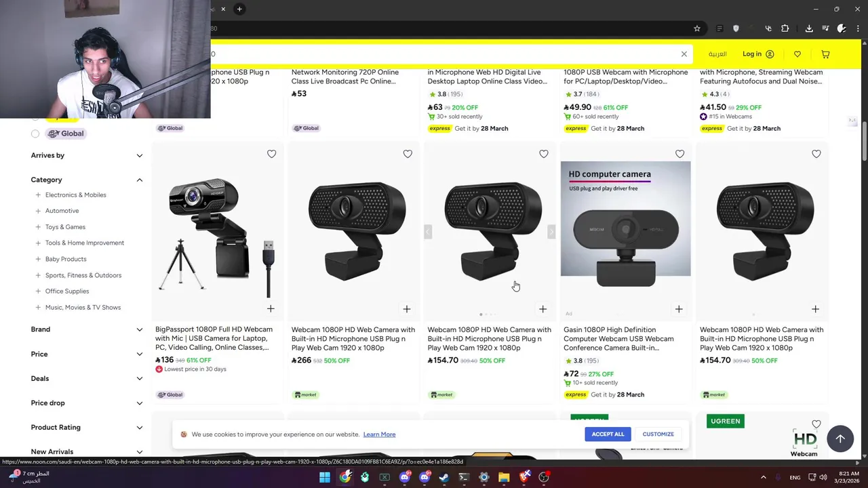Collapse the Category filter
This screenshot has width=868, height=488.
click(87, 180)
